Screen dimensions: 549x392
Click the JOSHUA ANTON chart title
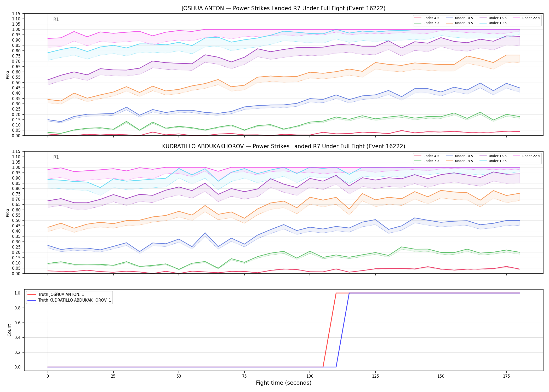(x=284, y=8)
